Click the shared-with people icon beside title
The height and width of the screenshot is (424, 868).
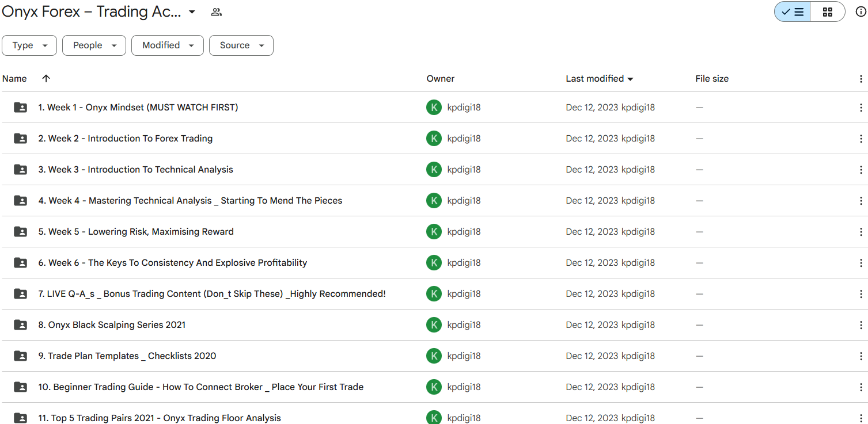[x=217, y=12]
